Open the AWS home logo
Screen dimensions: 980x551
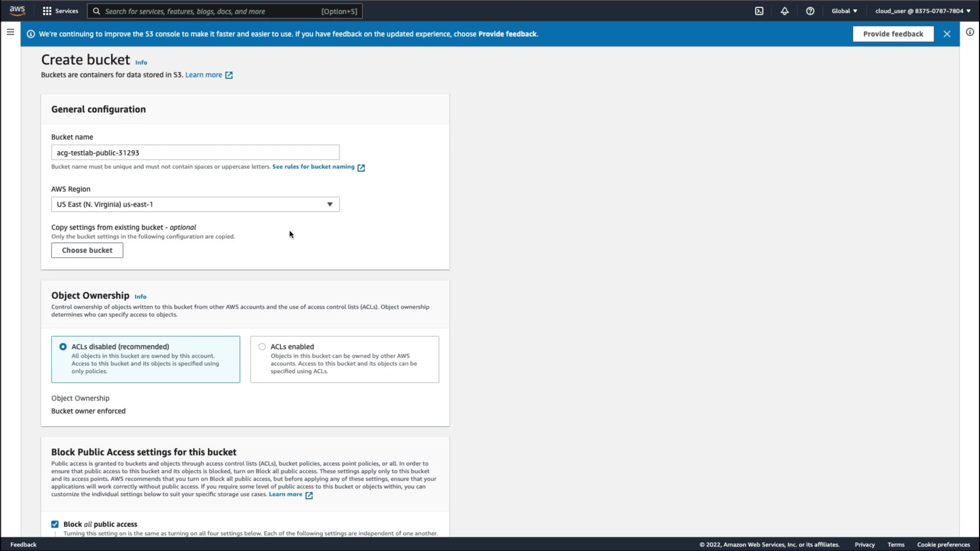tap(17, 11)
